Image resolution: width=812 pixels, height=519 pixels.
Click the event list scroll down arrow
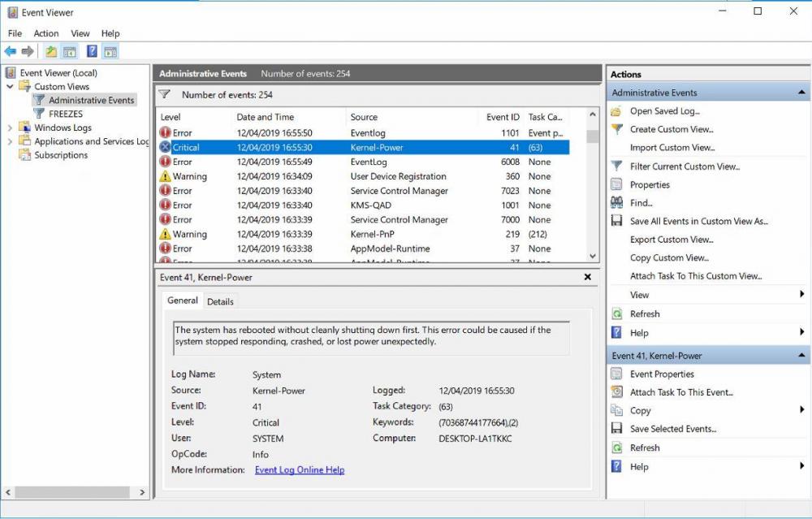click(593, 256)
